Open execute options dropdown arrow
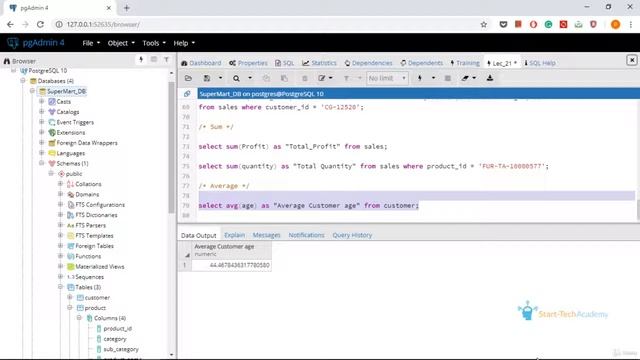Viewport: 640px width, 360px height. (433, 78)
